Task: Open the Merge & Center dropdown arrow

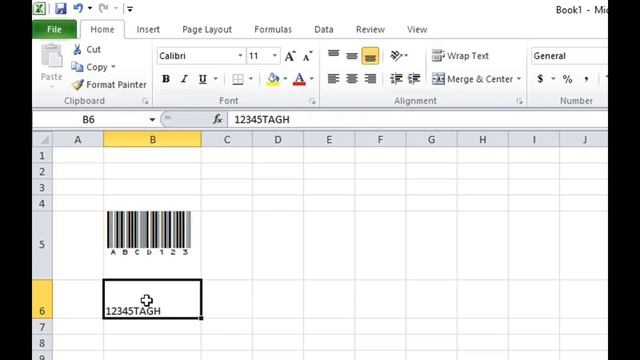Action: click(519, 79)
